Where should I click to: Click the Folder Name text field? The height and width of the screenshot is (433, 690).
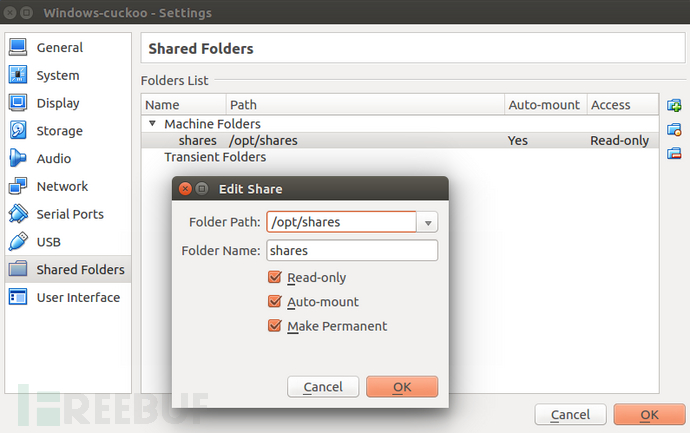point(352,250)
